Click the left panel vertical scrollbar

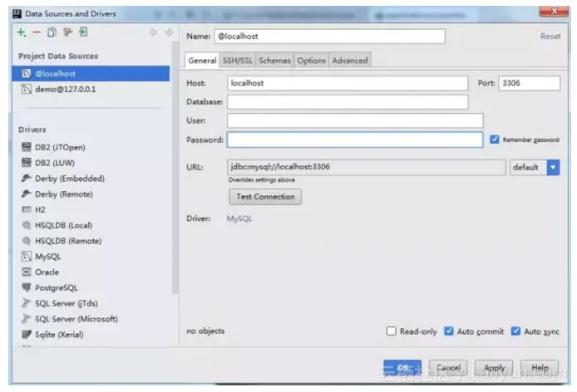(x=175, y=167)
